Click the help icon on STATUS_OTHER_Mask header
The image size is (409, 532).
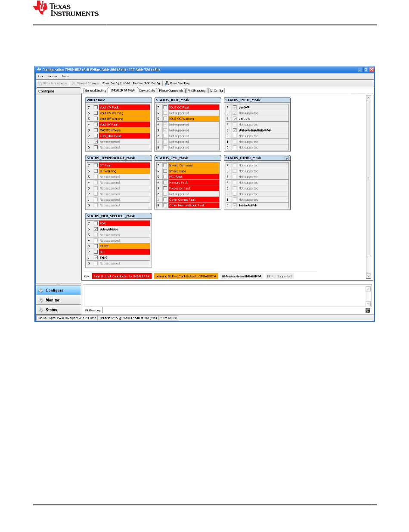(287, 158)
